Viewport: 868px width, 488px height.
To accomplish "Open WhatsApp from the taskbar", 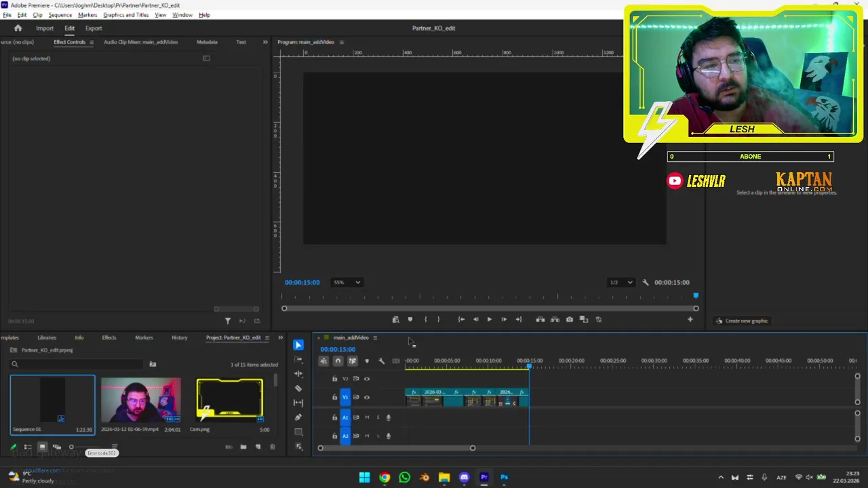I will pyautogui.click(x=405, y=477).
